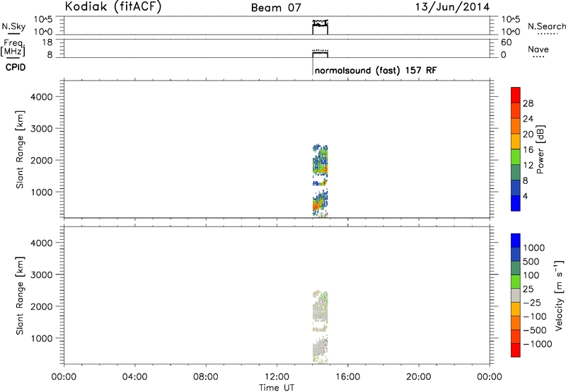Click the 'normalsound (fast) 157 RF' text

(376, 70)
